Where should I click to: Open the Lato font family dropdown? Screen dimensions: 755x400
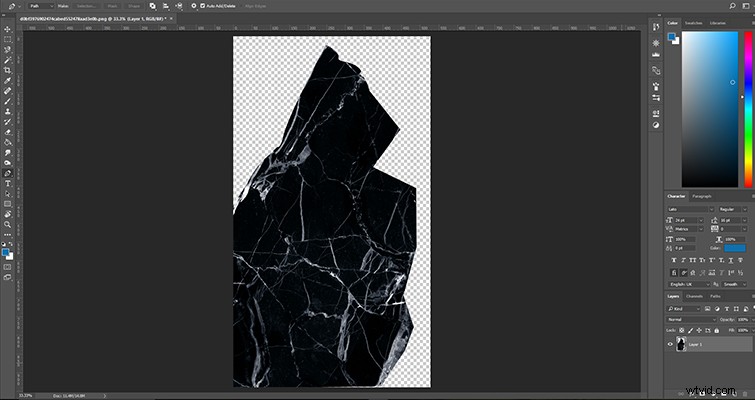690,209
